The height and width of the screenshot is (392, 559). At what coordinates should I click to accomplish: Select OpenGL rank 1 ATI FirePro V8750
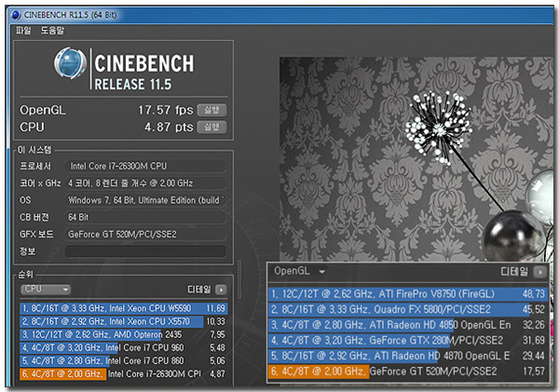pos(408,294)
